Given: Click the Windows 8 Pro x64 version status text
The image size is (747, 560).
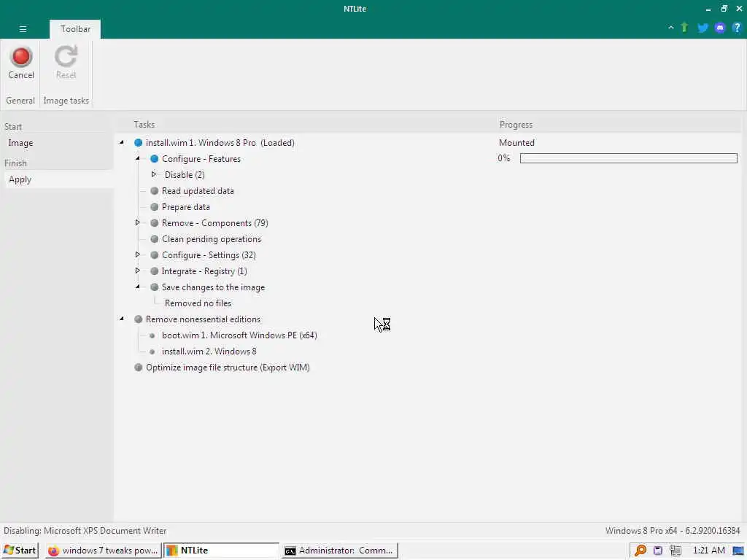Looking at the screenshot, I should click(x=673, y=531).
